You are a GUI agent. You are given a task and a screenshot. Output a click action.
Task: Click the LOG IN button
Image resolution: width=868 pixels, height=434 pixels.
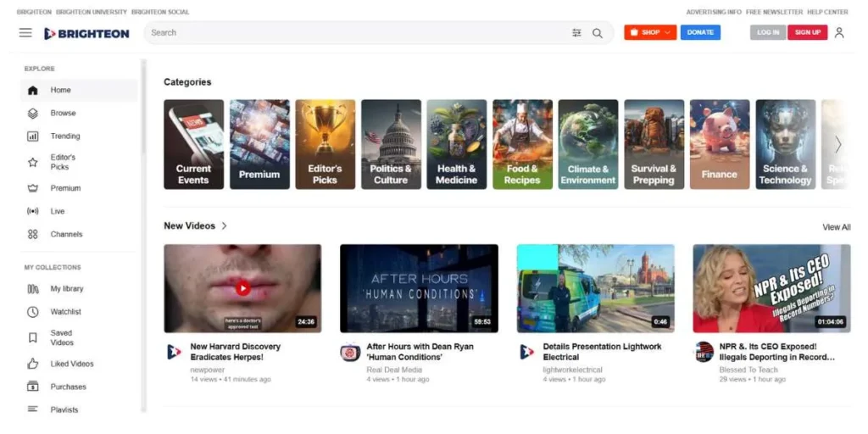coord(768,33)
